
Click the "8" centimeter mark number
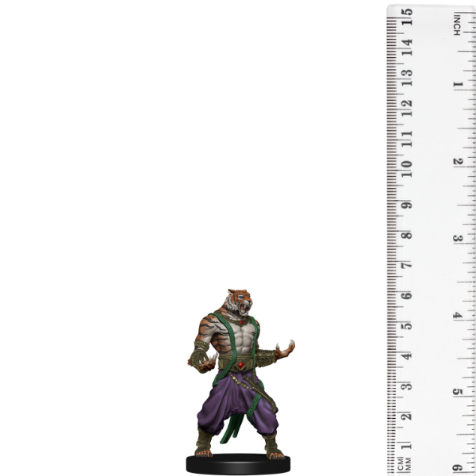(407, 236)
